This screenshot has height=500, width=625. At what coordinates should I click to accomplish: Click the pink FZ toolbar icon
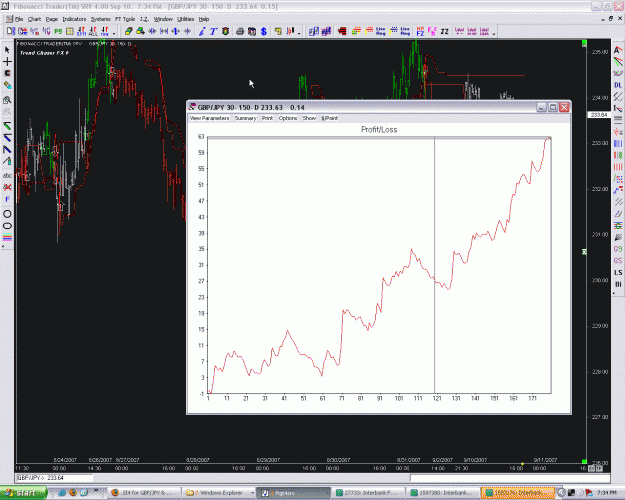tap(432, 31)
